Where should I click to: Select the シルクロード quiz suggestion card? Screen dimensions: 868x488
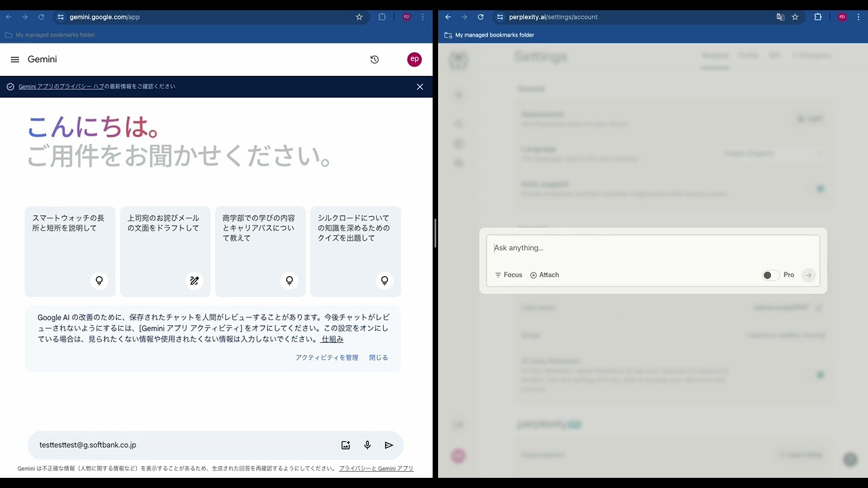[355, 251]
